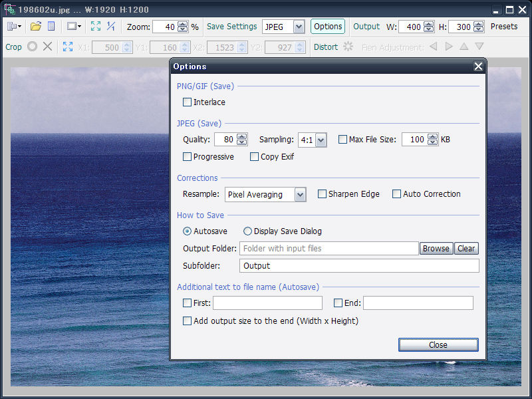Viewport: 532px width, 399px height.
Task: Click the Options toolbar button
Action: (328, 27)
